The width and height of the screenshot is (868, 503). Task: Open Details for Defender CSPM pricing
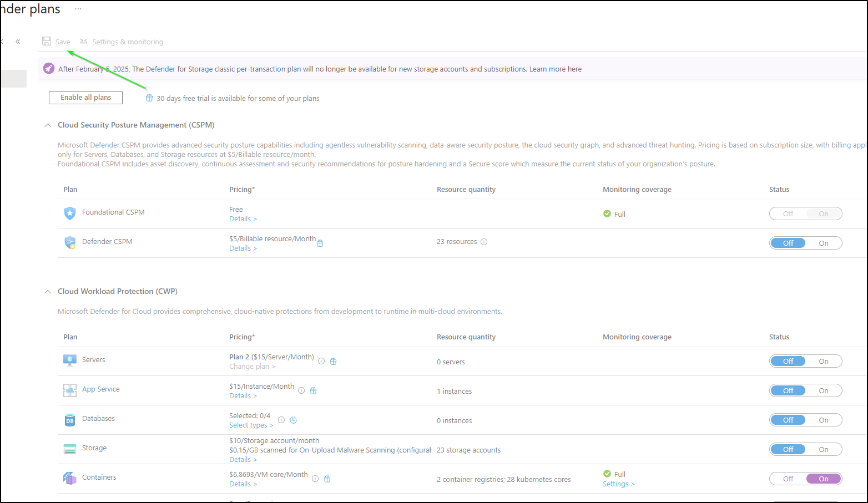click(x=243, y=248)
